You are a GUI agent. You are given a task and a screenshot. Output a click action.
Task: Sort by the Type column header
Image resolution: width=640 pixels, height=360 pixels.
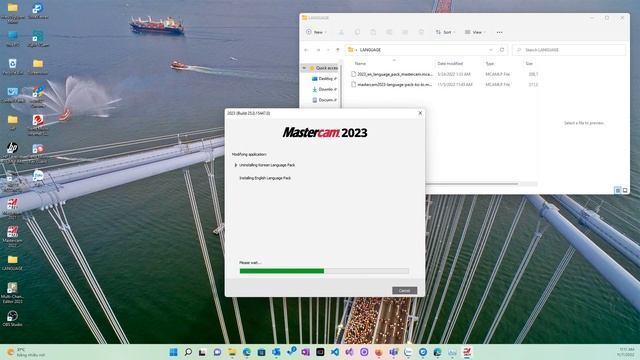tap(490, 64)
